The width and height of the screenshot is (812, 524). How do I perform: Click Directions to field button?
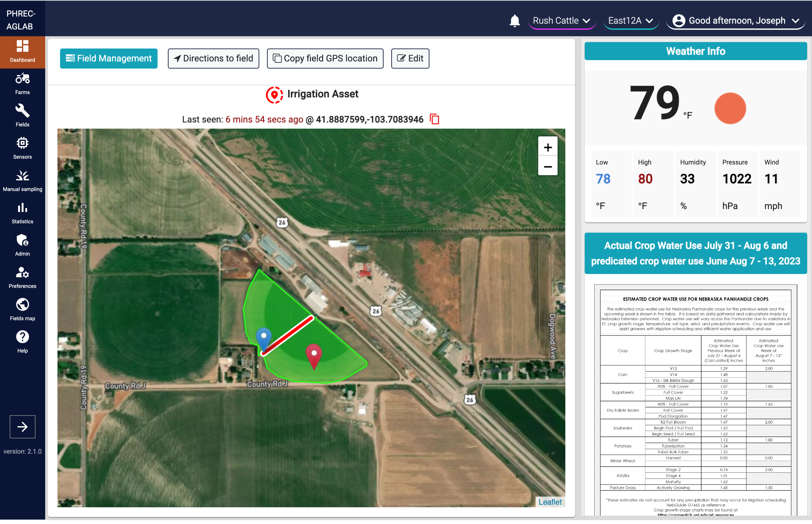point(213,58)
